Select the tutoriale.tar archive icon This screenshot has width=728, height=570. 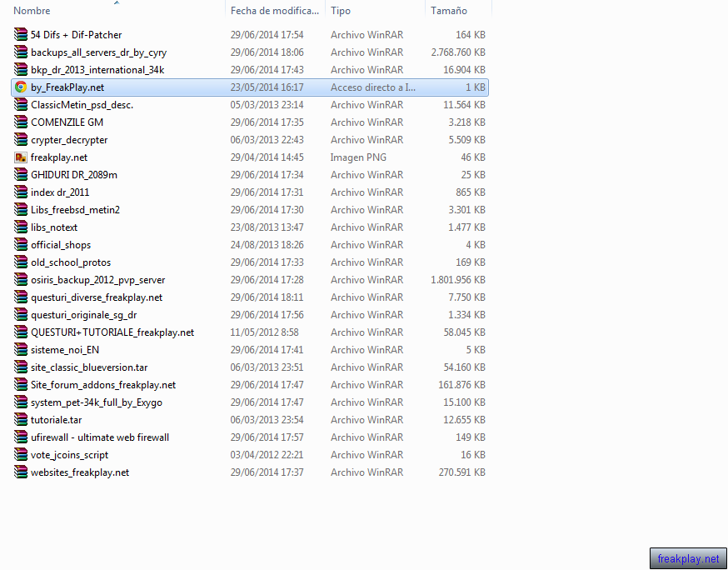tap(21, 420)
